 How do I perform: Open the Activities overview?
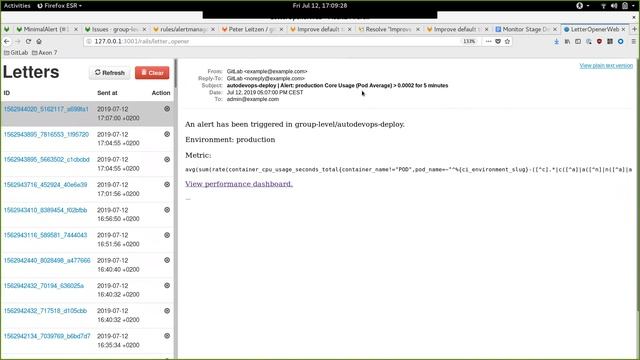click(17, 6)
